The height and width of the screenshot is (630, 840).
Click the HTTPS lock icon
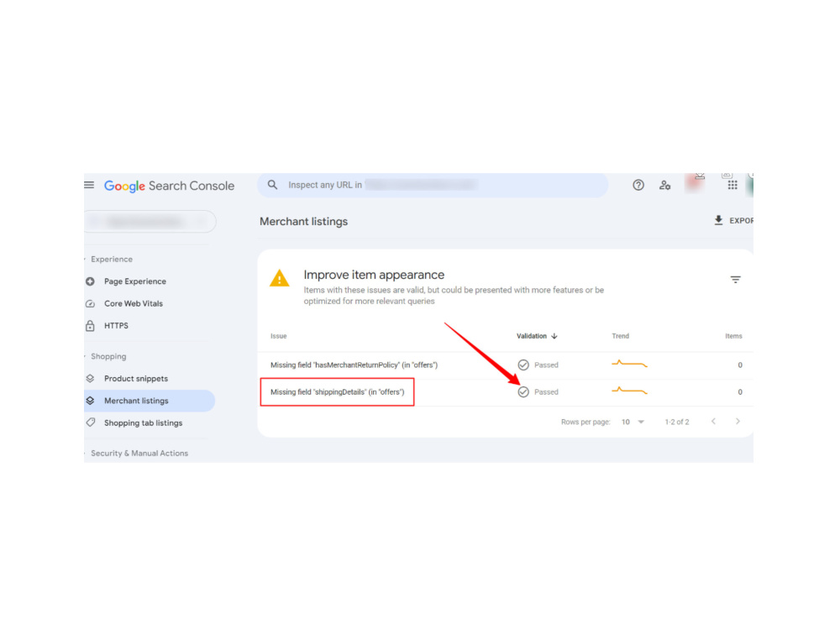[x=90, y=326]
